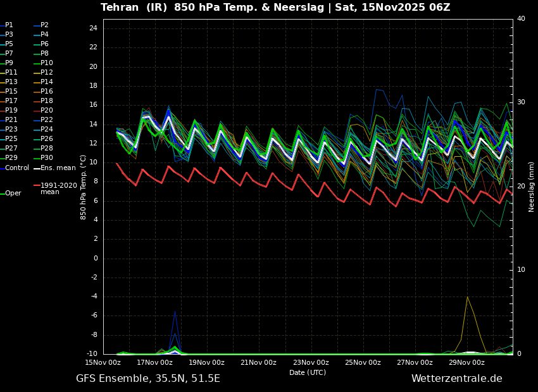Click the 29Nov 00z date label

click(x=466, y=363)
